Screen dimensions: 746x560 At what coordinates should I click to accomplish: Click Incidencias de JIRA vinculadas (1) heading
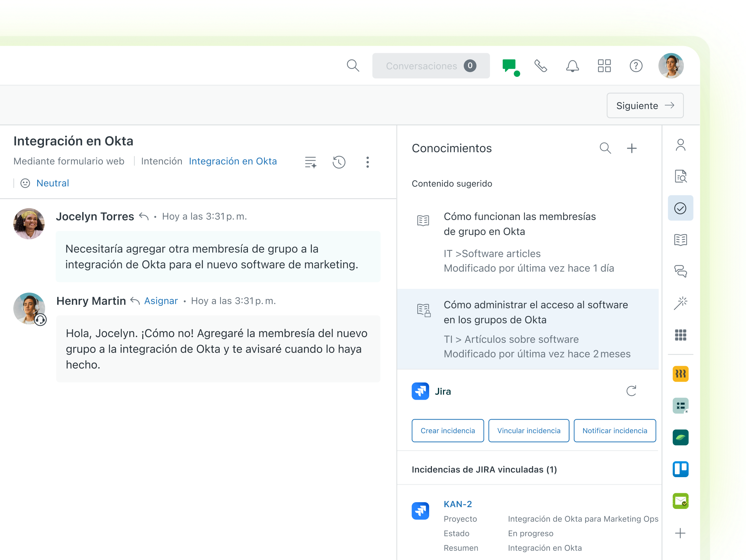(x=484, y=469)
